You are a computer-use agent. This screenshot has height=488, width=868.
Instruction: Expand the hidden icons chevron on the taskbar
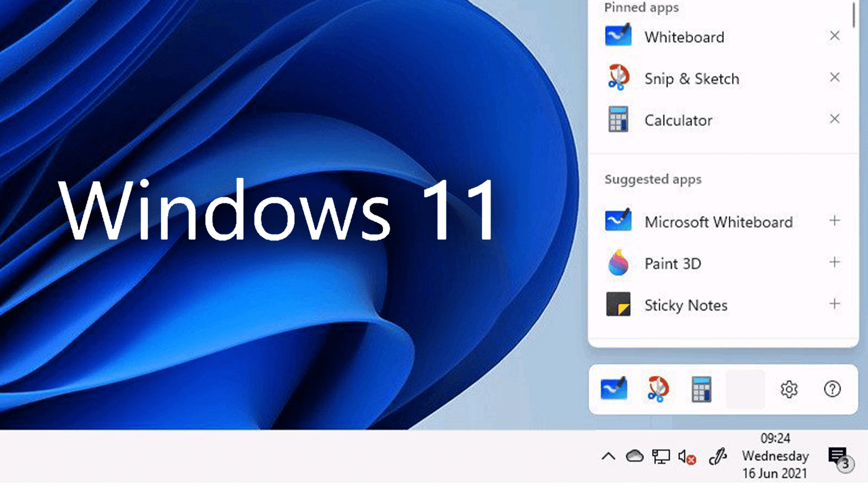pos(607,457)
